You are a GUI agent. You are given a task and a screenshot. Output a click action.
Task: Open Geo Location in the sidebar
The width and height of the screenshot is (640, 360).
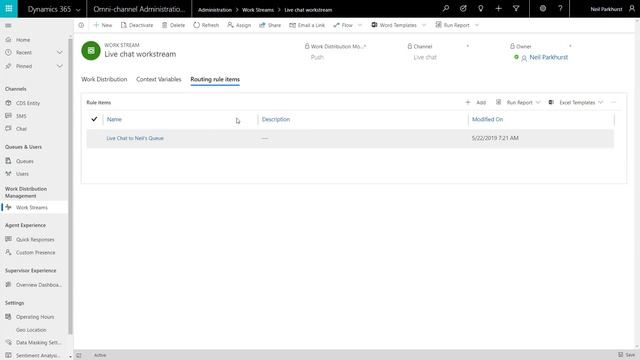coord(31,330)
